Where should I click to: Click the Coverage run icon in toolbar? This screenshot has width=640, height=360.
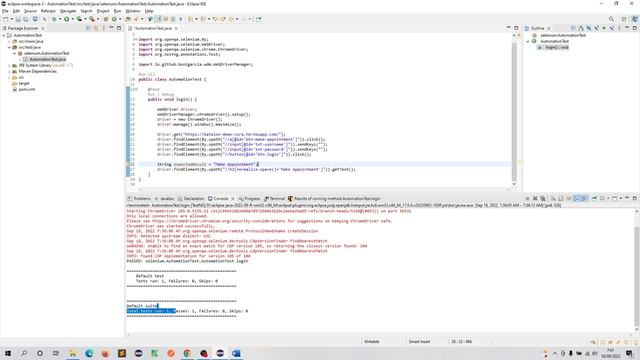click(79, 19)
